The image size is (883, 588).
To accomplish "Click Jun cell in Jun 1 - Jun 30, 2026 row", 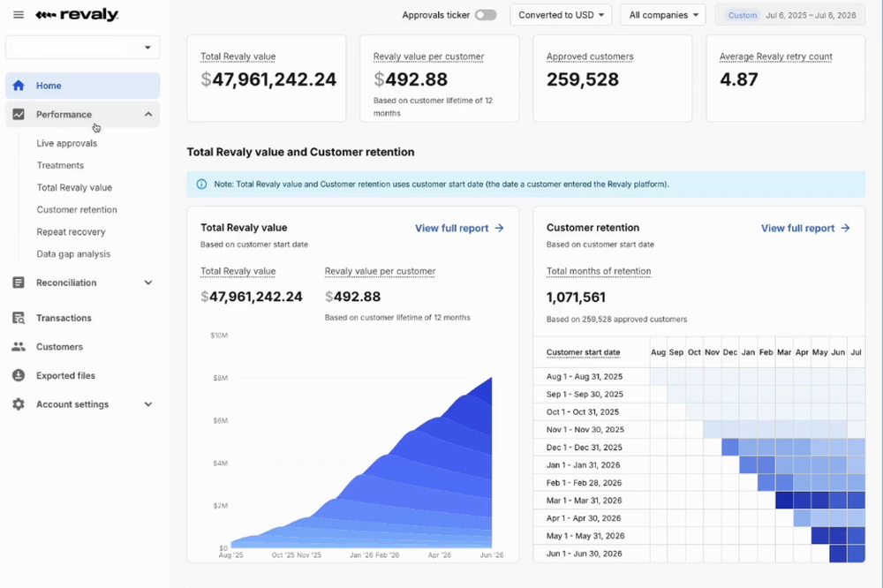I will pyautogui.click(x=839, y=554).
